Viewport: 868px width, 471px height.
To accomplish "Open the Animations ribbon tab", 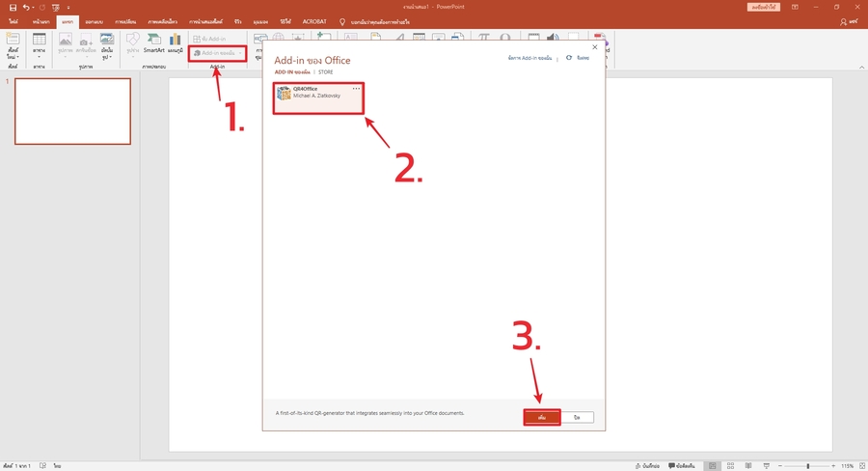I will point(163,22).
